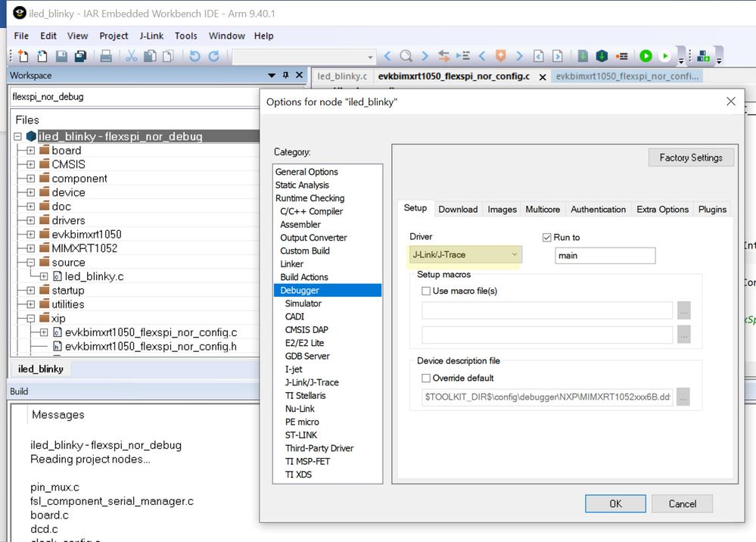This screenshot has height=542, width=756.
Task: Click the orange Toggle Bookmark icon
Action: (500, 56)
